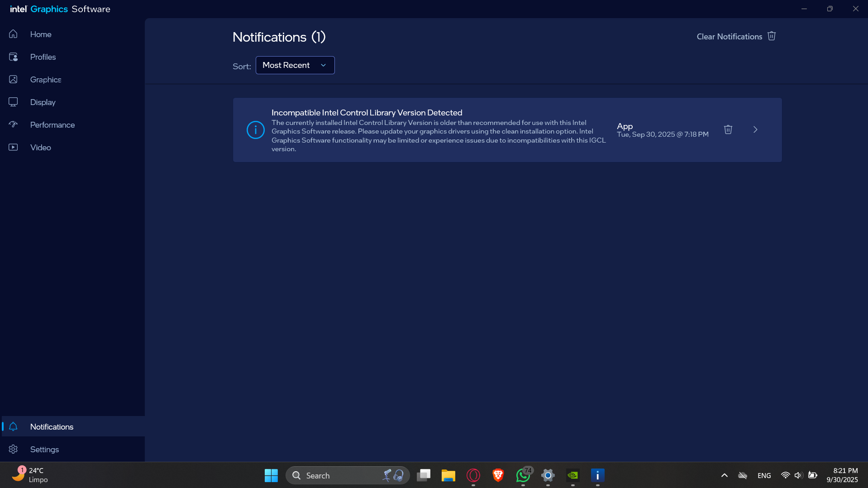Select the notification title text
Viewport: 868px width, 488px height.
pos(367,113)
